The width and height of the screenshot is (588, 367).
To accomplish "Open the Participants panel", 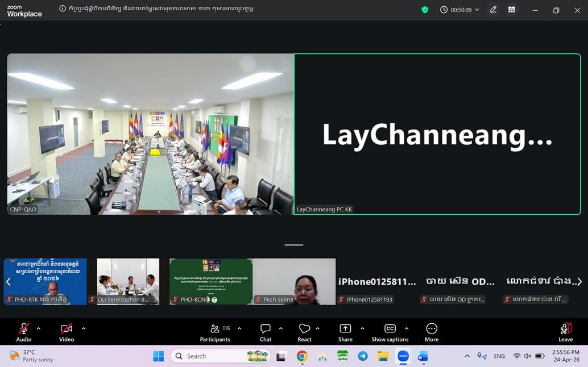I will (x=214, y=332).
